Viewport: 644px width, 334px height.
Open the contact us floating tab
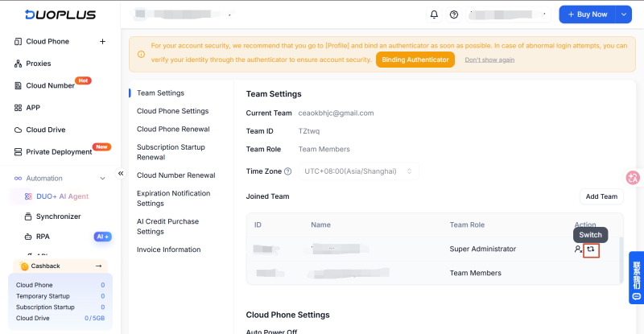tap(636, 278)
